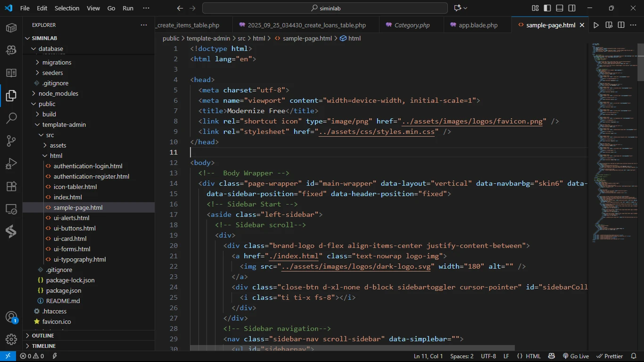
Task: Switch to the Category.php tab
Action: tap(412, 25)
